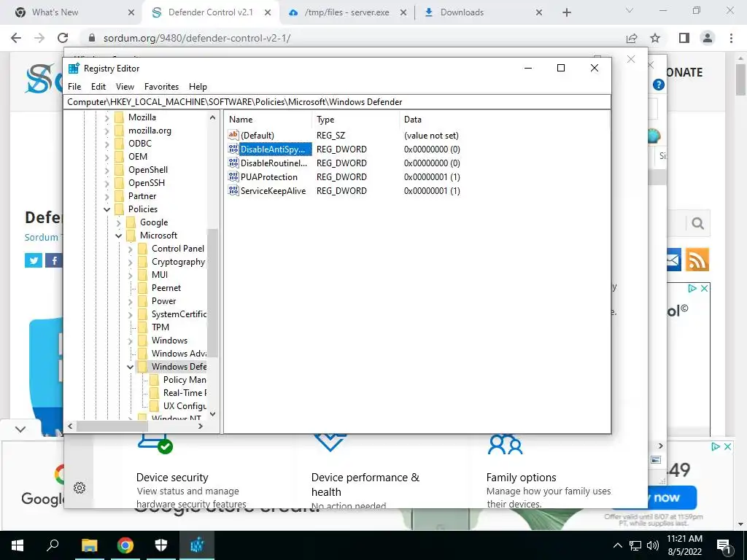Select the PUAProtection value name
This screenshot has width=747, height=560.
pyautogui.click(x=268, y=176)
